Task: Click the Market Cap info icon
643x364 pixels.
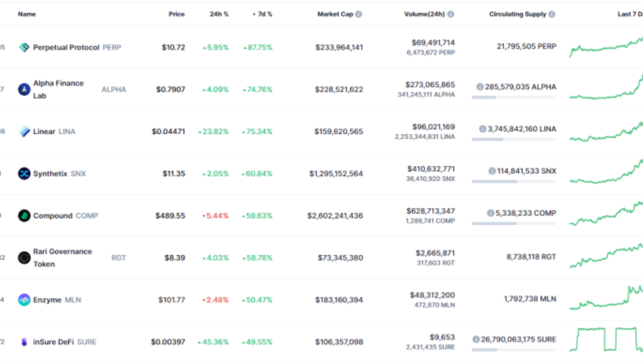Action: 358,14
